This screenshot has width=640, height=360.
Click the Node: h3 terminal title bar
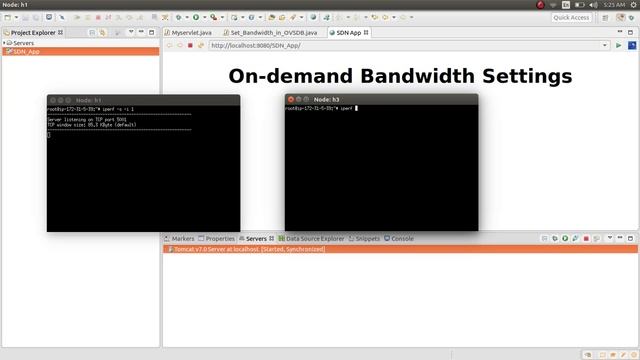(381, 99)
